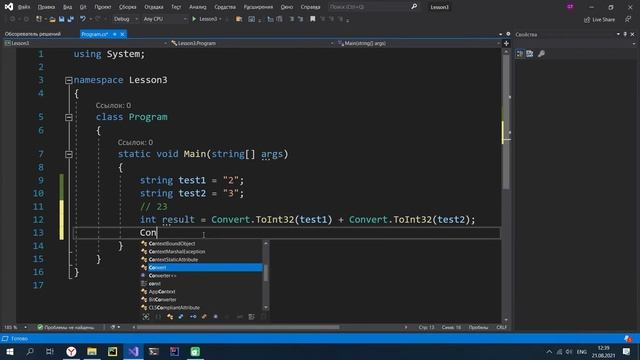Open the Git menu
Viewport: 640px width, 360px height.
click(83, 7)
